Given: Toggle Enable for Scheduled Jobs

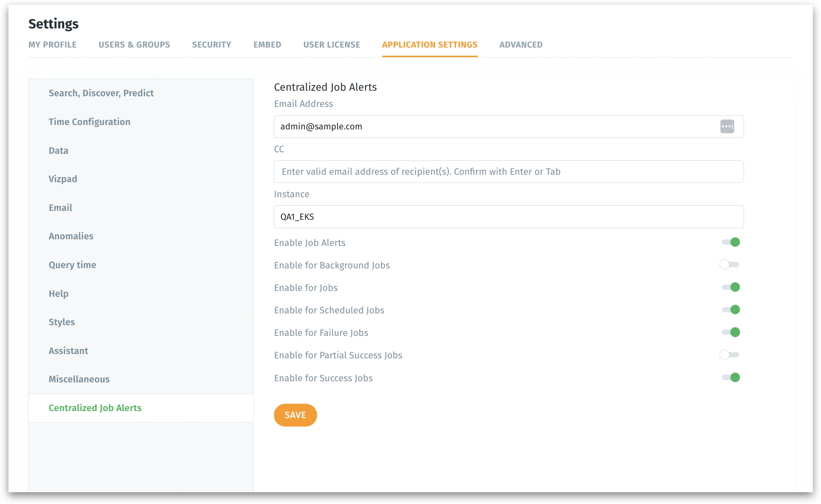Looking at the screenshot, I should [731, 310].
